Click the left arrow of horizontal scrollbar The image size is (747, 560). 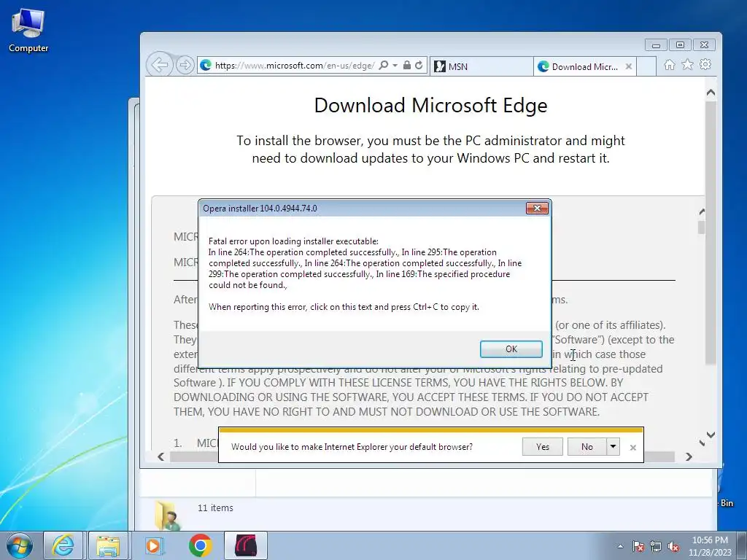(x=161, y=456)
